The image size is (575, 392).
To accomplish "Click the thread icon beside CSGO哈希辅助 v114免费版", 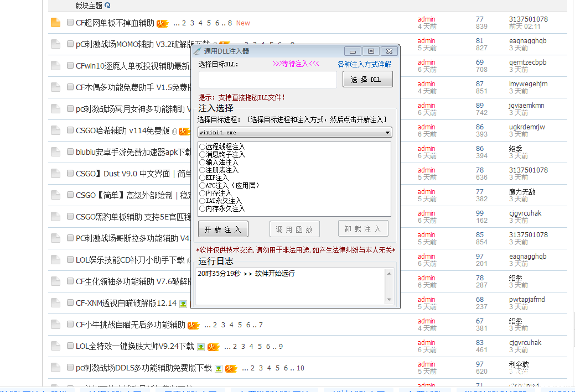I will (56, 130).
